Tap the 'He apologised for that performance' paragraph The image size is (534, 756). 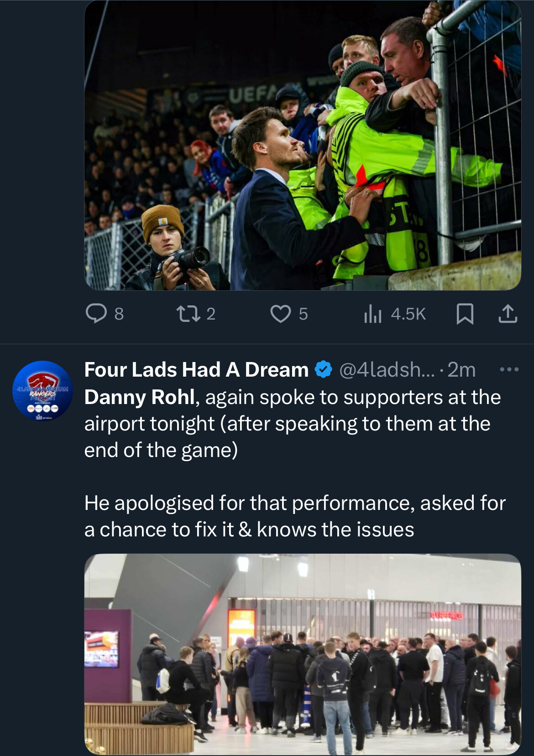pos(295,516)
